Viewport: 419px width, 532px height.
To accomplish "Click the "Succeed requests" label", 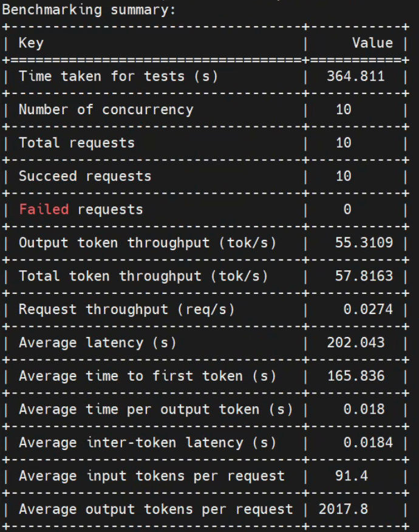I will pyautogui.click(x=84, y=176).
